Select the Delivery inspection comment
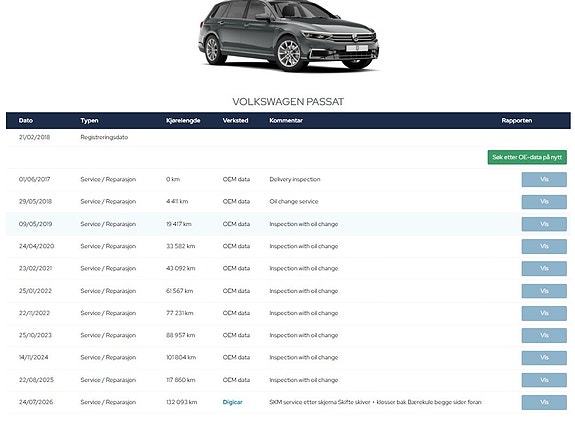Image resolution: width=575 pixels, height=423 pixels. 295,179
